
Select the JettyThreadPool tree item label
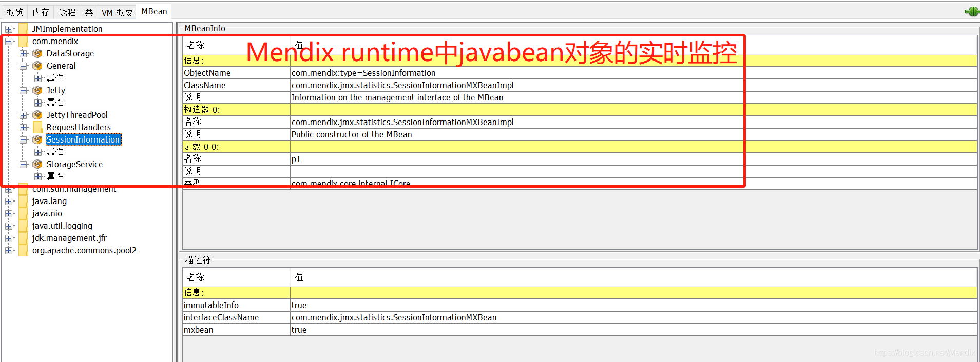coord(77,115)
